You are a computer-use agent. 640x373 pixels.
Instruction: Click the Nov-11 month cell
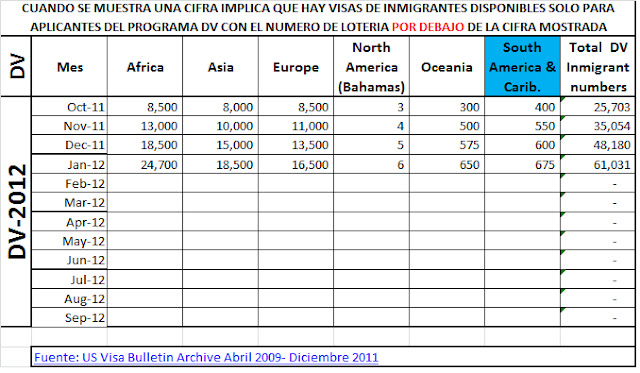[x=69, y=126]
